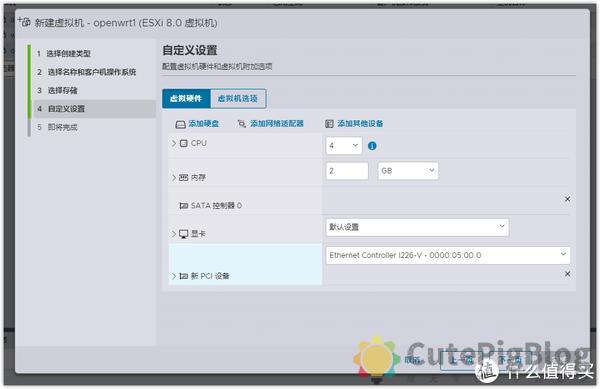Remove SATA 控制器 0 with its X
600x389 pixels.
click(567, 199)
